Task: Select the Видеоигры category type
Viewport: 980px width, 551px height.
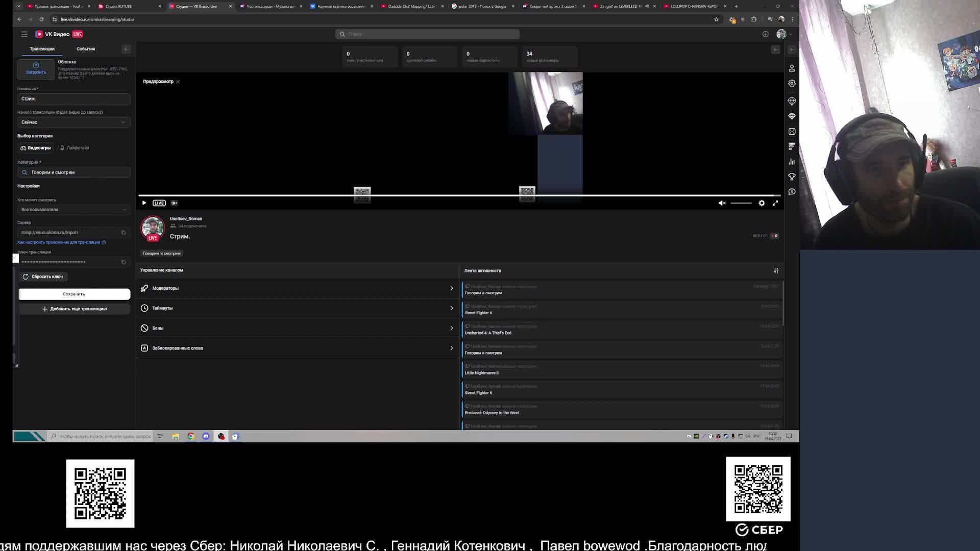Action: coord(36,148)
